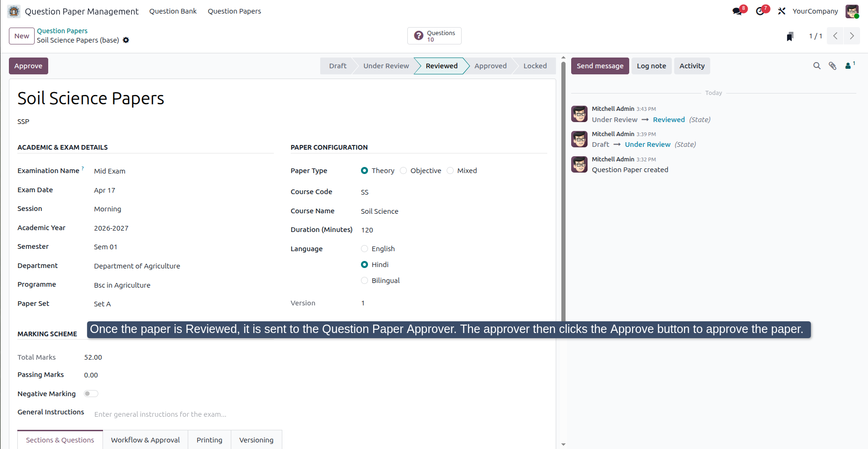Go to previous record arrow
868x449 pixels.
[835, 36]
